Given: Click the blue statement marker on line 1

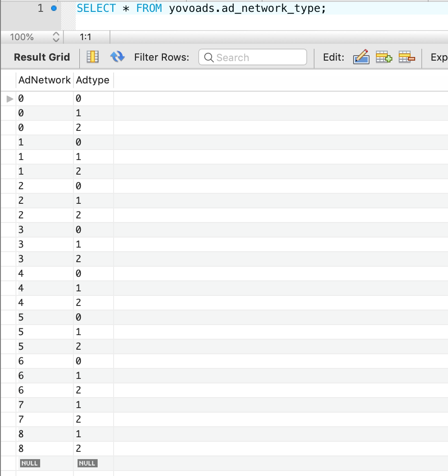Looking at the screenshot, I should [x=54, y=8].
